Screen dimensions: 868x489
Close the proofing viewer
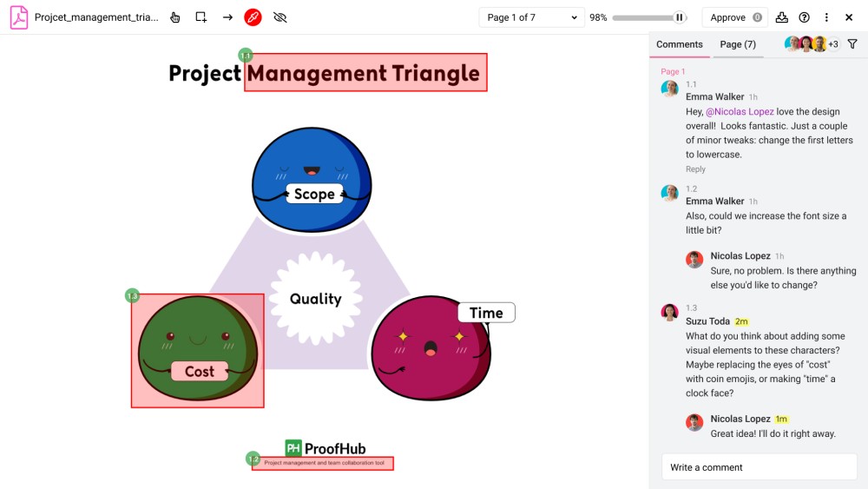tap(849, 17)
